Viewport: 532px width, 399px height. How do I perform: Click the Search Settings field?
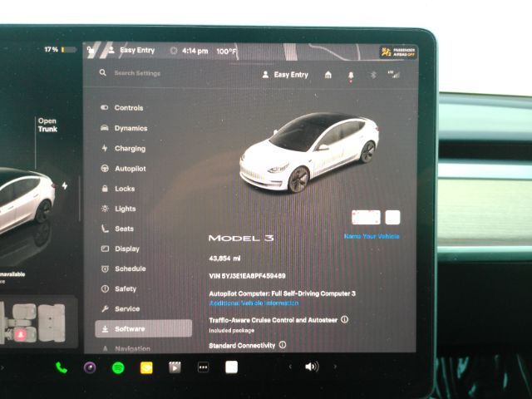coord(137,73)
